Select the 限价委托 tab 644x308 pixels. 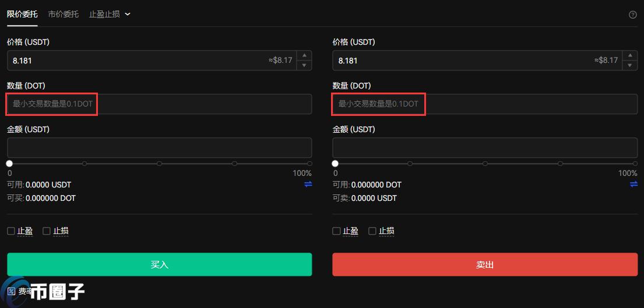pyautogui.click(x=22, y=14)
